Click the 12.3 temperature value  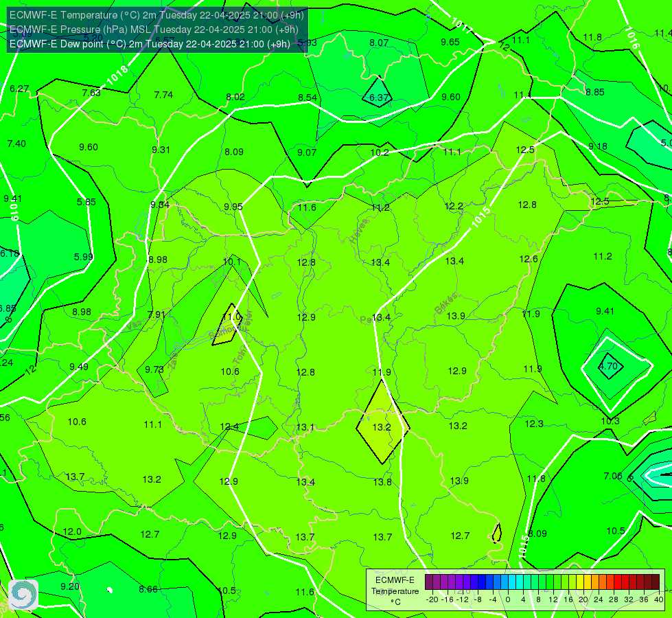[534, 424]
